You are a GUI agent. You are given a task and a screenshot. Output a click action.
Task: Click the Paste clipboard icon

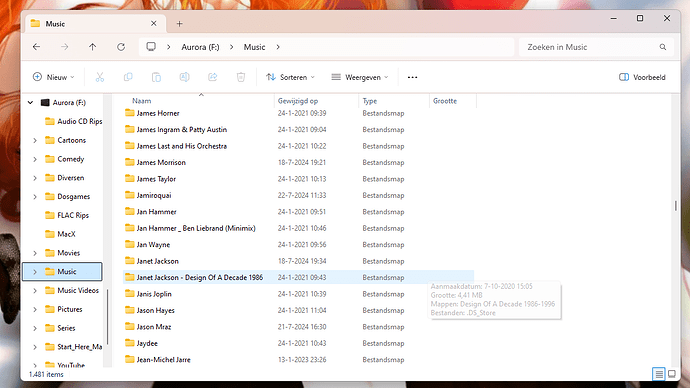pos(156,77)
